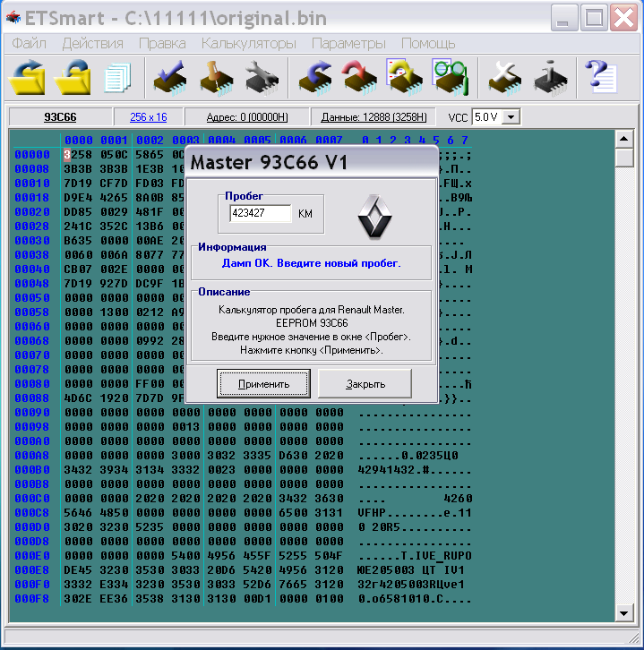Click the red arrow write chip icon
The width and height of the screenshot is (644, 650).
(359, 78)
